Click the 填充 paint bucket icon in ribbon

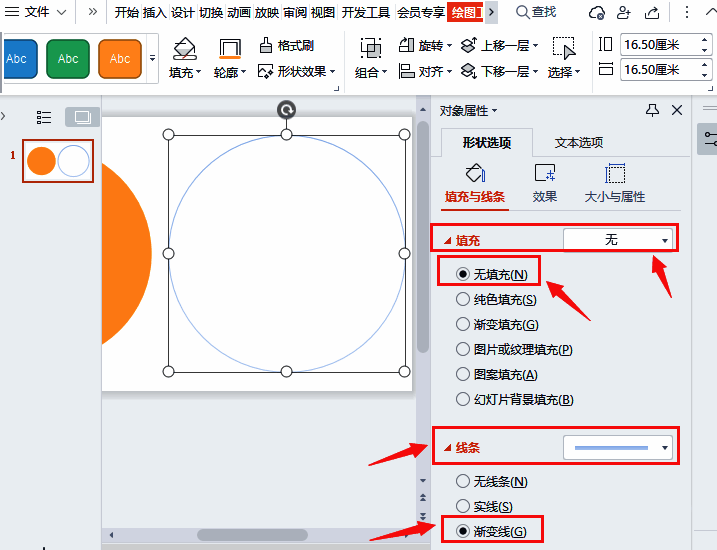(184, 49)
